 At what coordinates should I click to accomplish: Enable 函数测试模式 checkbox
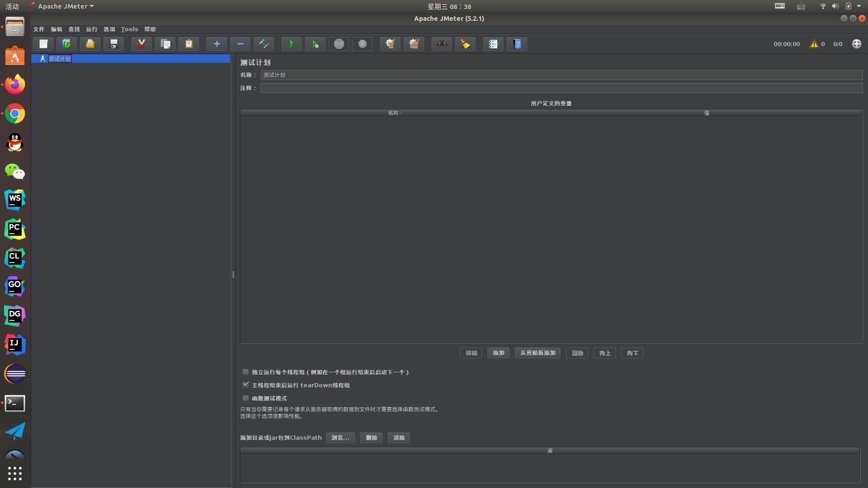coord(245,398)
